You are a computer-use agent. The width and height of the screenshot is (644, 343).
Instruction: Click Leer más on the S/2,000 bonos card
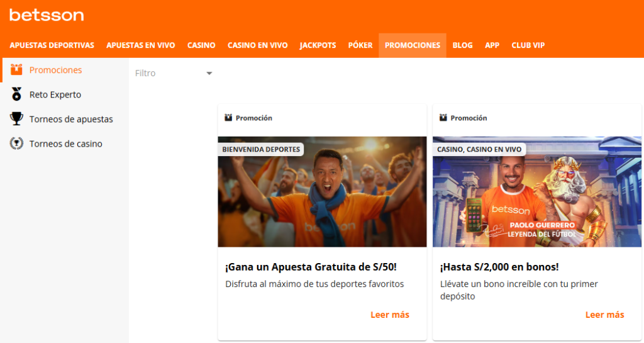coord(604,315)
